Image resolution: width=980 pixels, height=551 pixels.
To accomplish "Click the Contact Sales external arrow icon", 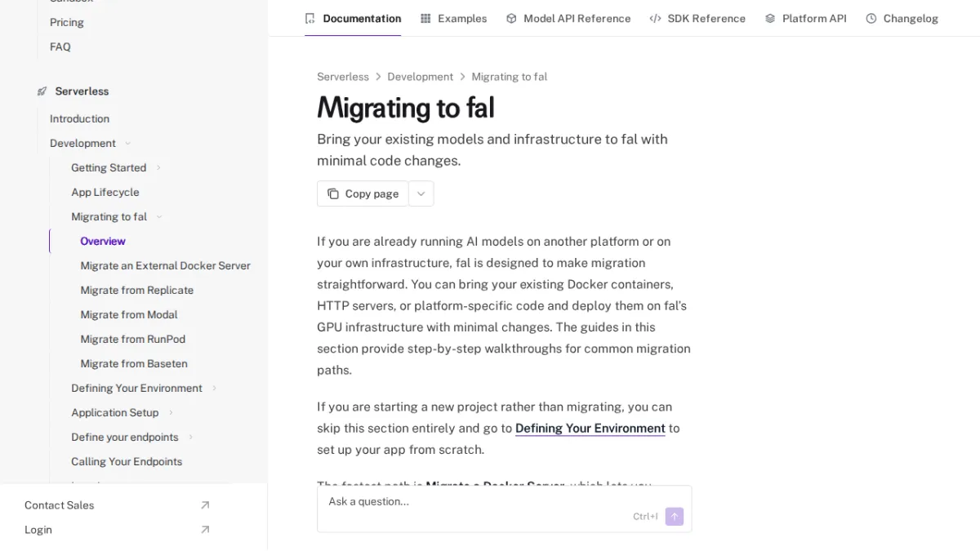I will (x=205, y=505).
